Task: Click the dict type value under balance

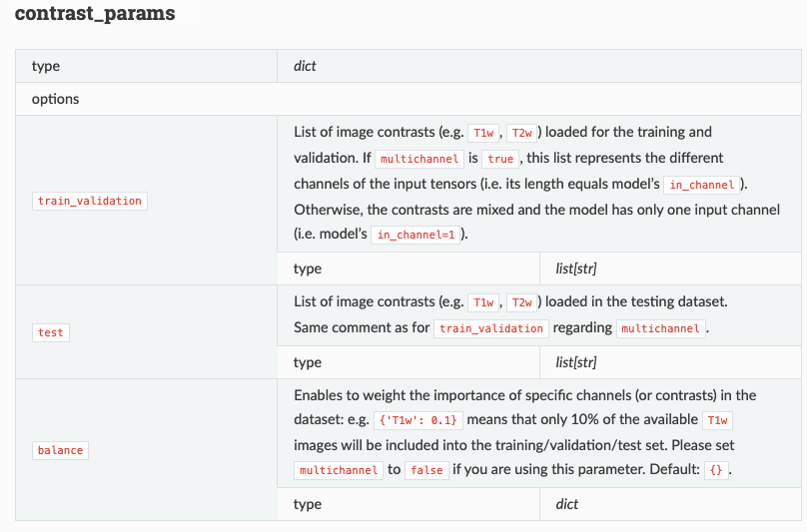Action: pyautogui.click(x=566, y=504)
